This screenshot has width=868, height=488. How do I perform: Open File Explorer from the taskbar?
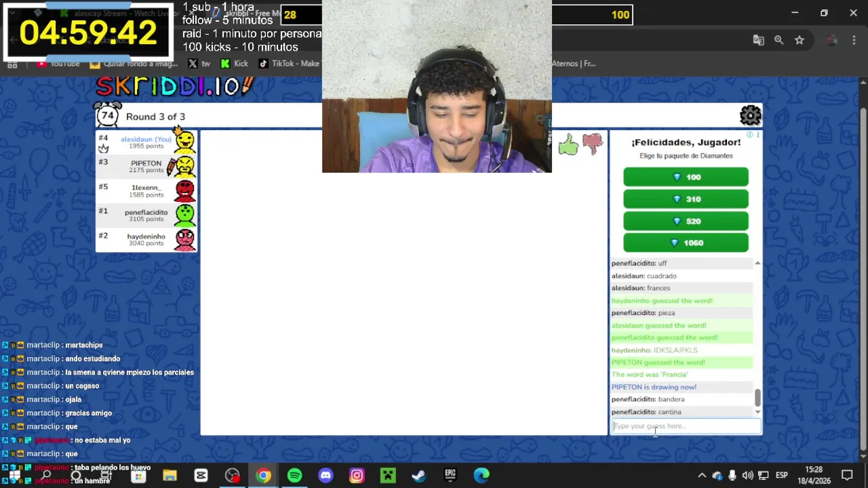point(170,475)
